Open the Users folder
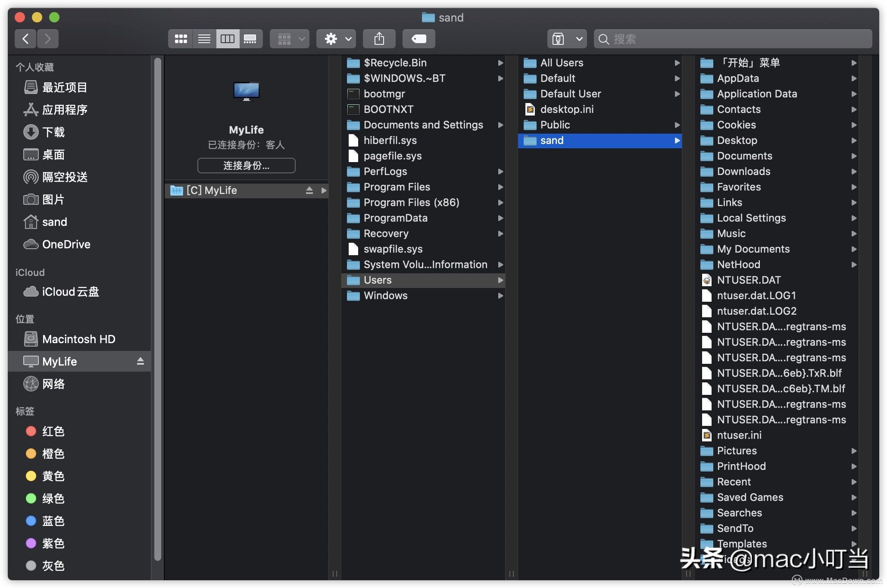This screenshot has height=588, width=887. [x=423, y=280]
